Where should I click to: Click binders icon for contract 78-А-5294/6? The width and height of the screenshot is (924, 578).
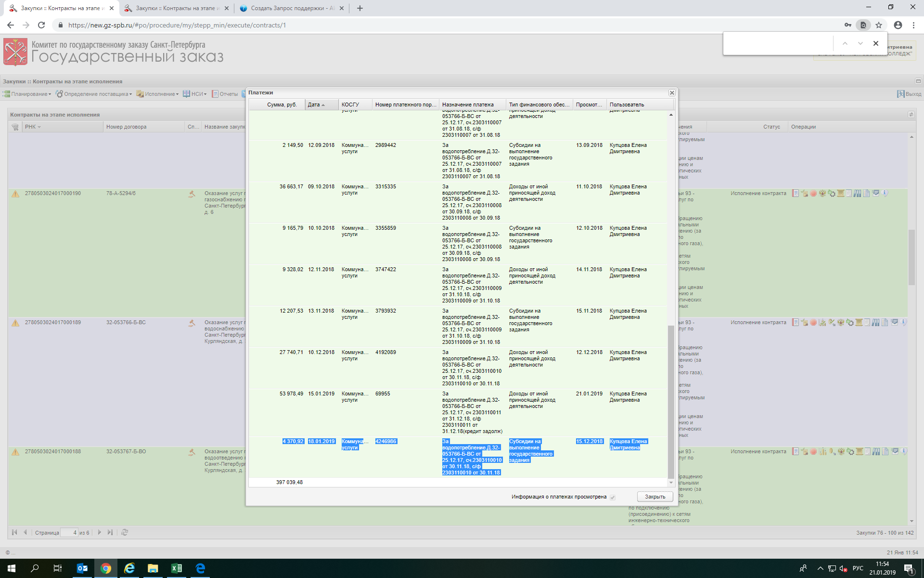pos(857,193)
